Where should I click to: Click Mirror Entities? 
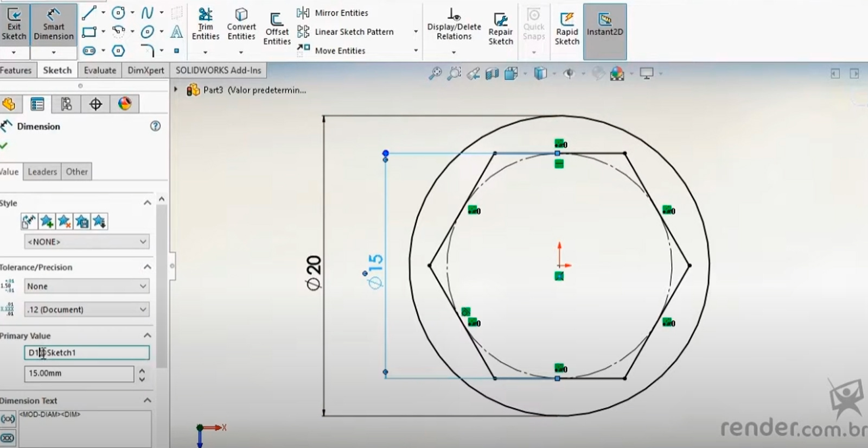click(x=333, y=12)
